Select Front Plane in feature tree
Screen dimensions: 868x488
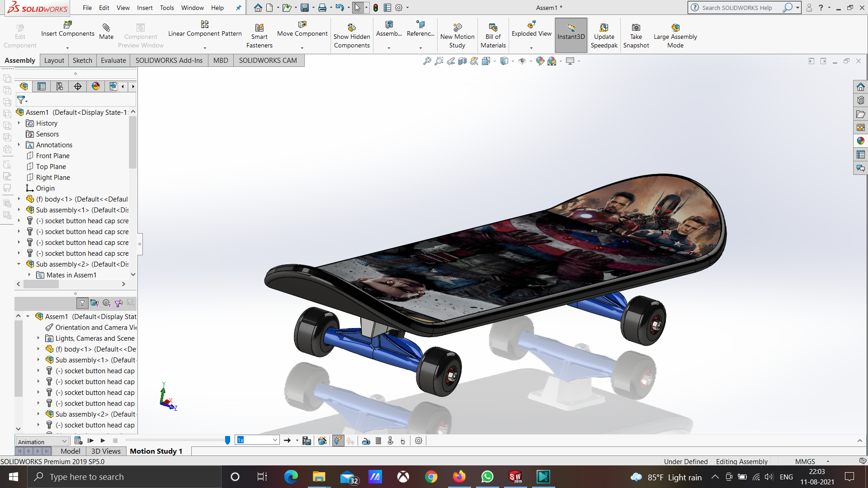tap(52, 155)
